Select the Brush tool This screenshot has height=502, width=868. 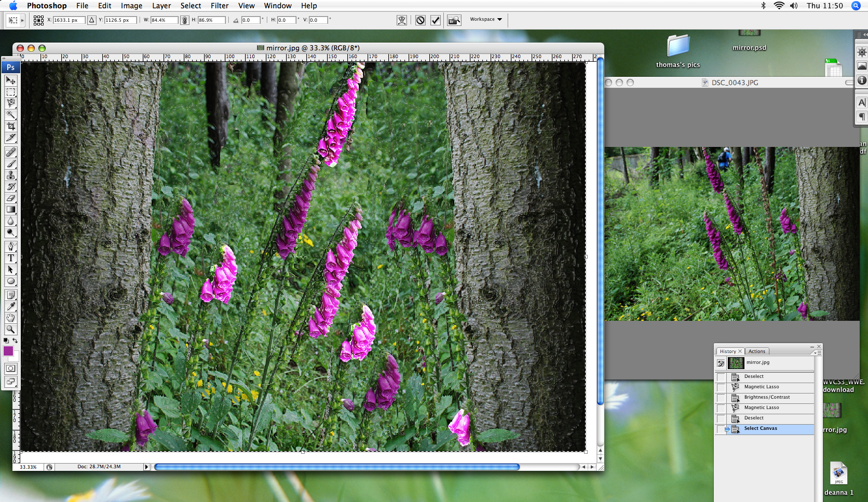(x=10, y=164)
